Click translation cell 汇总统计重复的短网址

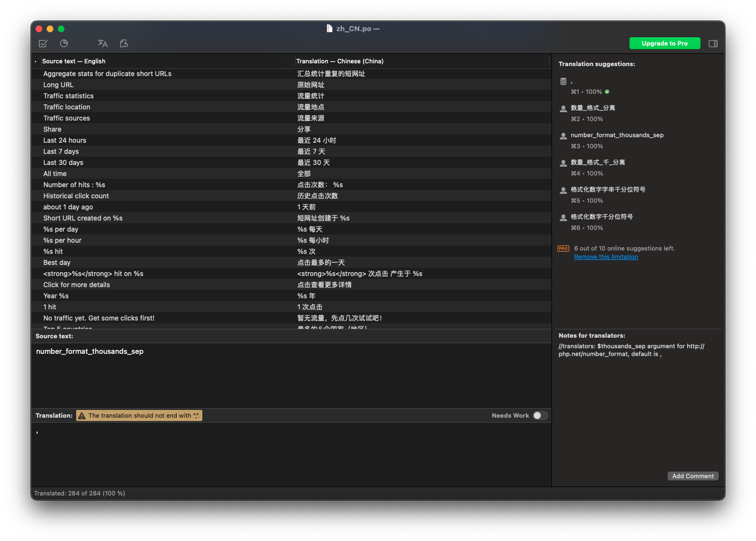click(331, 73)
